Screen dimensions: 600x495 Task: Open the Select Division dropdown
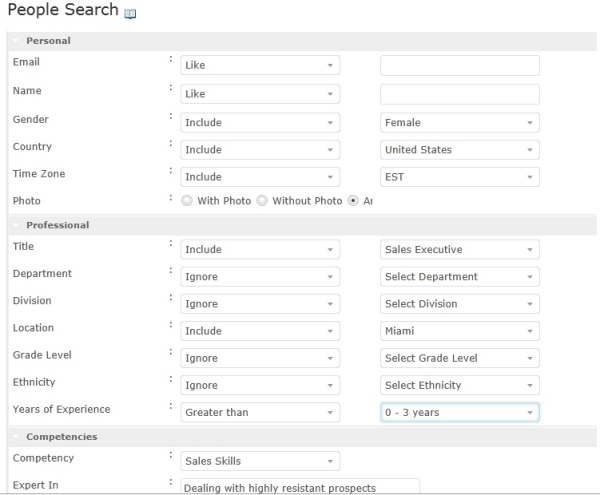(460, 304)
